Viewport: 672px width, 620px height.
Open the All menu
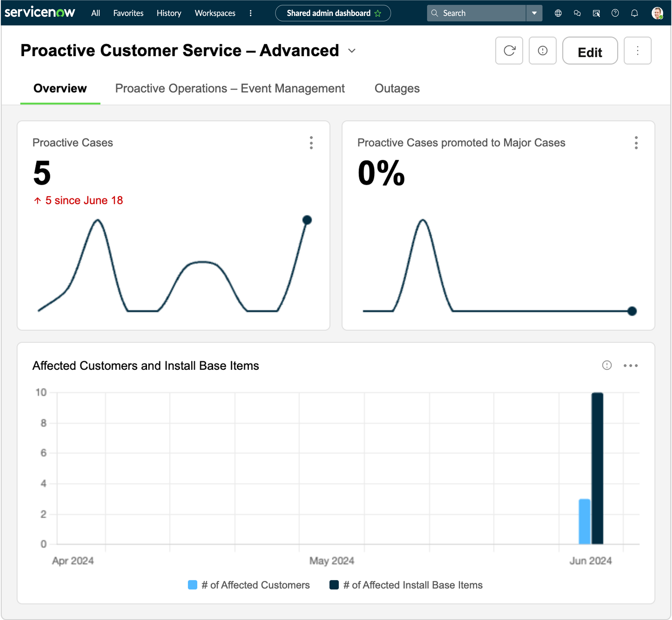tap(96, 13)
